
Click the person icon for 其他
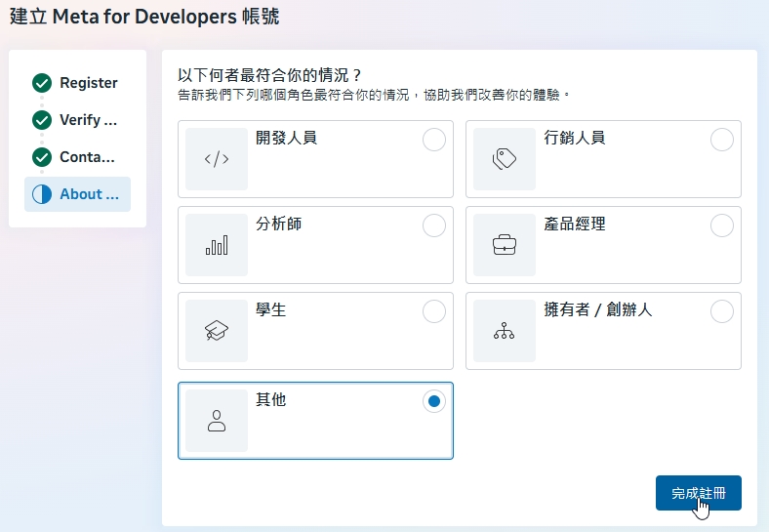[x=217, y=421]
